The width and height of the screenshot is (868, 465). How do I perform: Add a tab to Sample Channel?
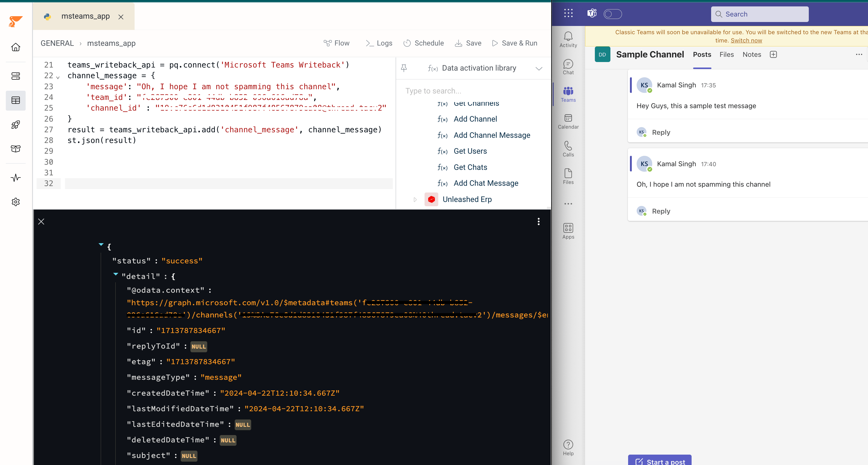[773, 55]
